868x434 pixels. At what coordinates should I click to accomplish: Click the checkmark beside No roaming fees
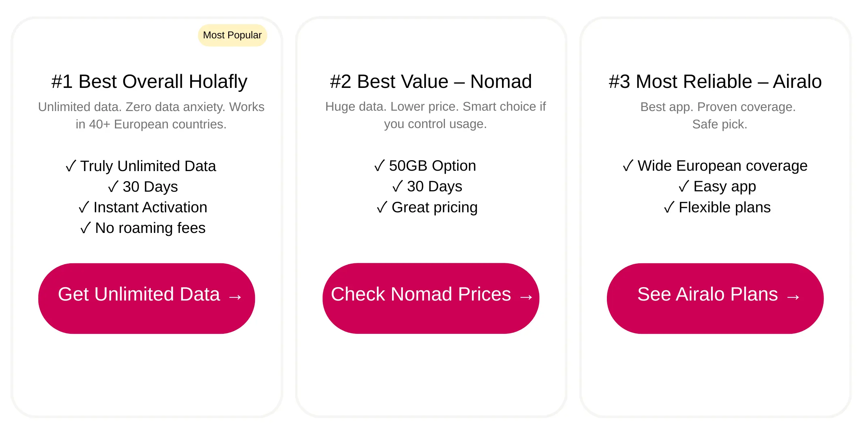[x=85, y=228]
